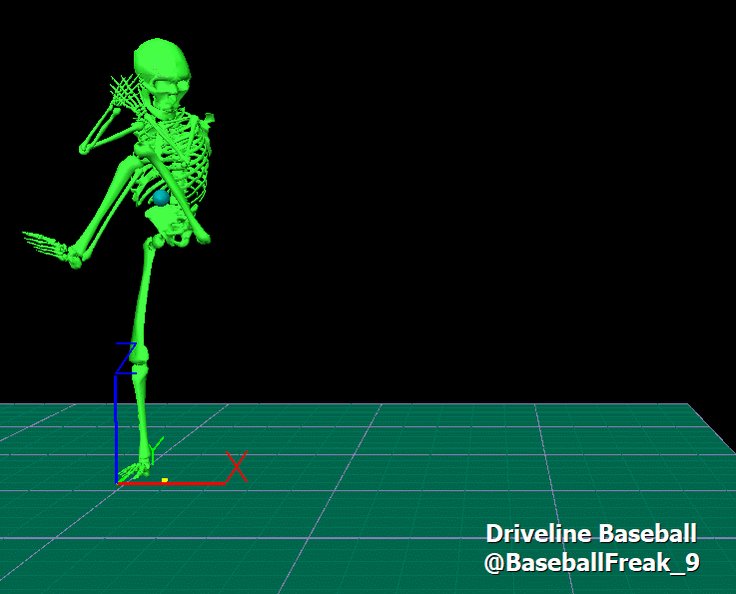Select the skeleton's pelvis
The width and height of the screenshot is (736, 594).
tap(170, 225)
